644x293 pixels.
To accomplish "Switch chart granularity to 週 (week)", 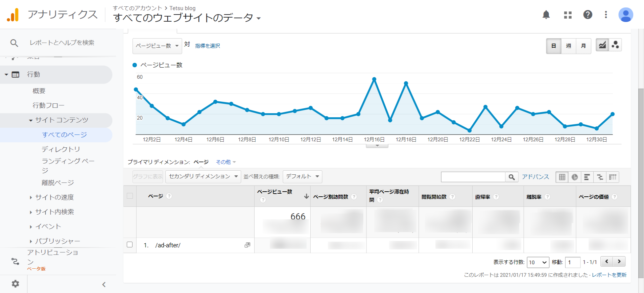I will pos(569,46).
